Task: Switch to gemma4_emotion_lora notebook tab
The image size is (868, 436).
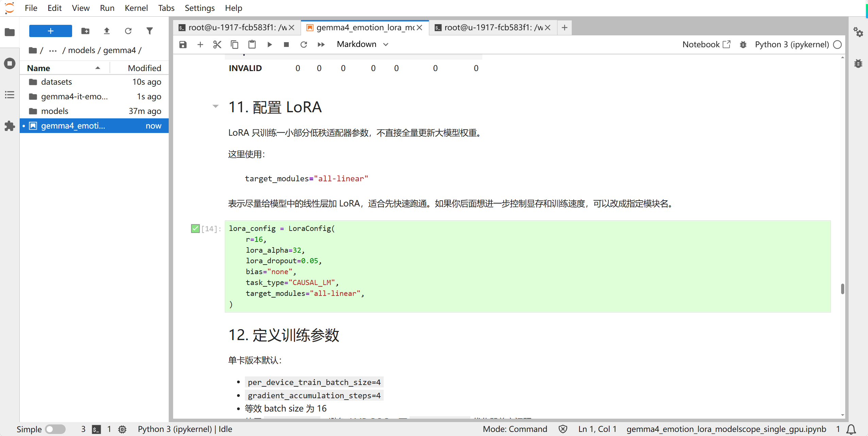Action: pyautogui.click(x=365, y=28)
